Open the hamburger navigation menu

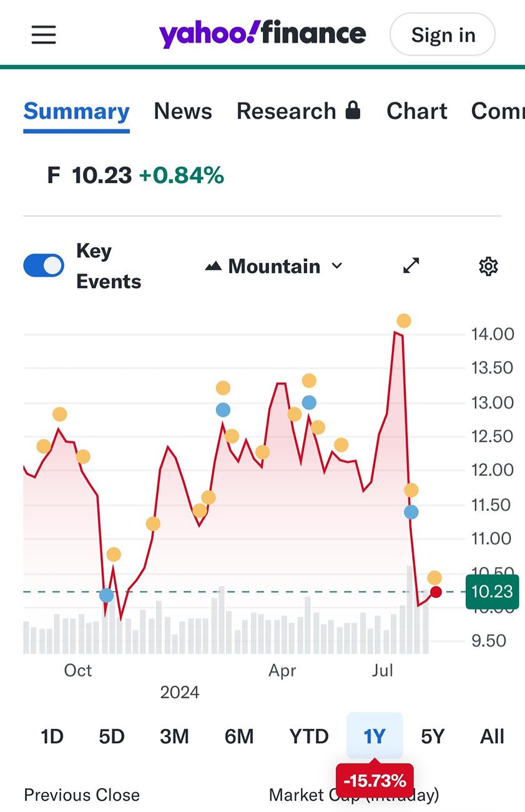pos(44,35)
